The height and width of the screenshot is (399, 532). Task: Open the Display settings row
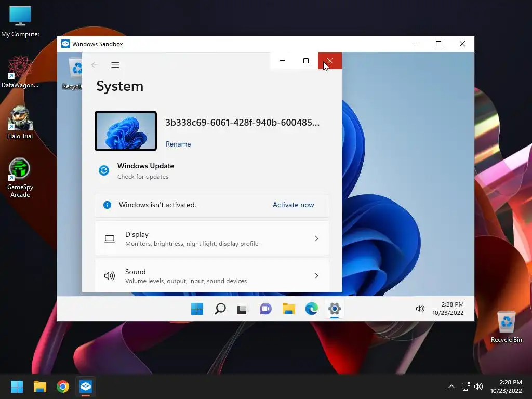tap(212, 238)
